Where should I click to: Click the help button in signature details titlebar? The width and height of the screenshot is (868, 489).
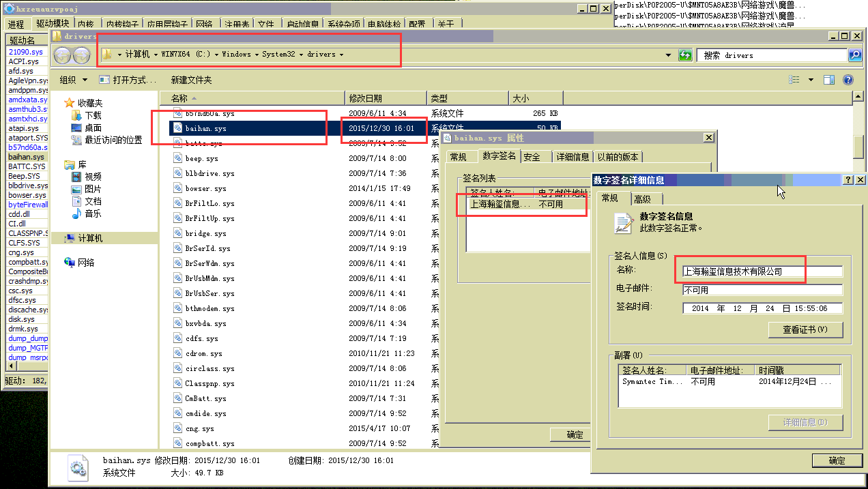[848, 180]
